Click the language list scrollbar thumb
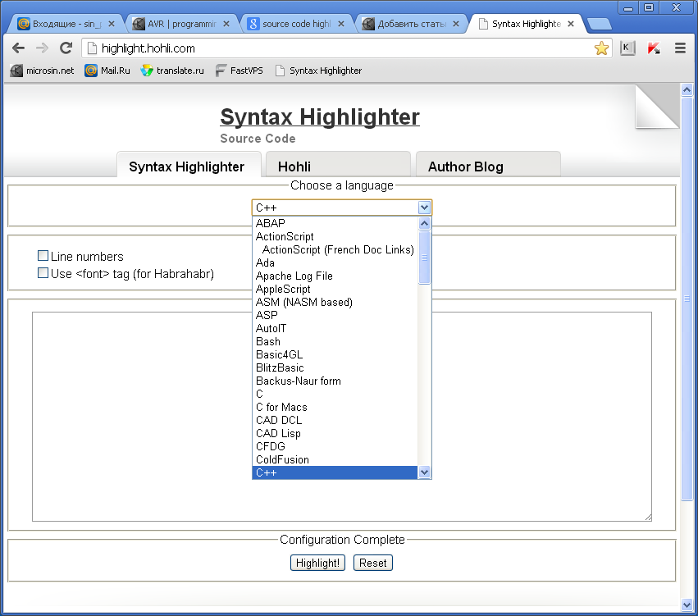 coord(424,258)
